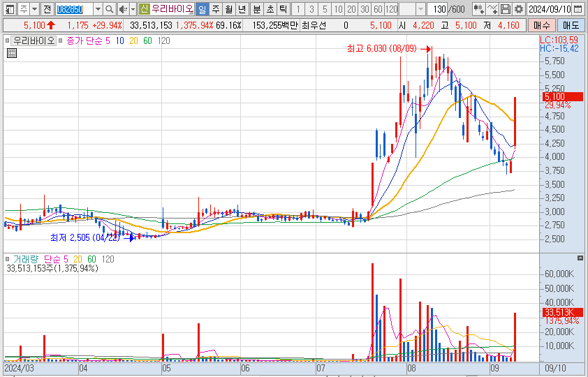Image resolution: width=588 pixels, height=377 pixels.
Task: Select the 3 interval button
Action: [311, 9]
